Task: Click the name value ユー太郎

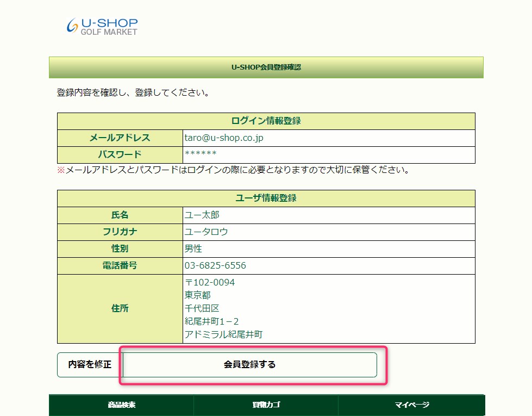Action: [202, 215]
